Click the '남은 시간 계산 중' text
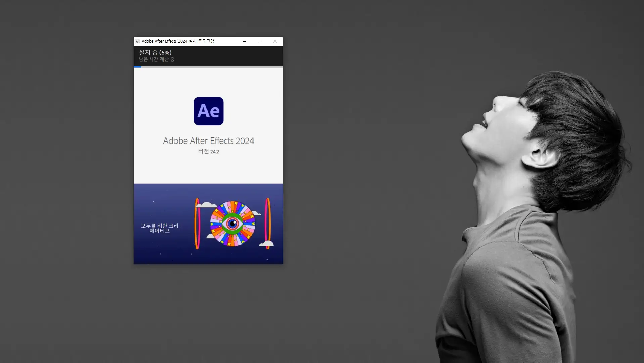The height and width of the screenshot is (363, 644). tap(156, 59)
